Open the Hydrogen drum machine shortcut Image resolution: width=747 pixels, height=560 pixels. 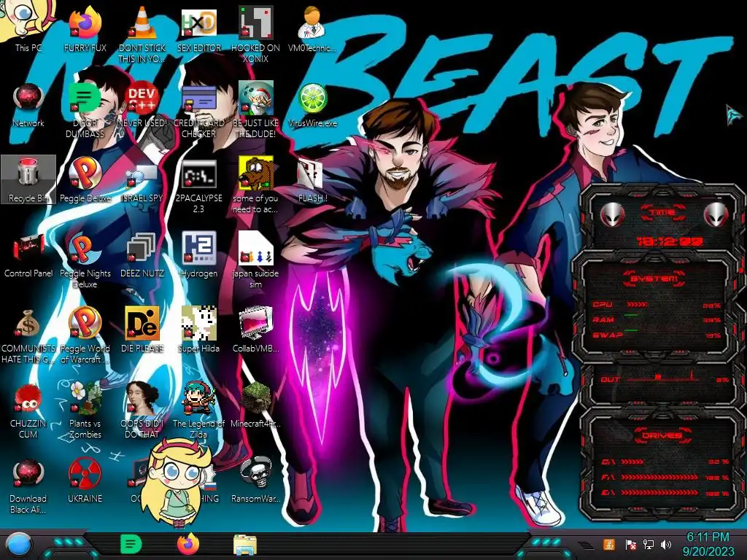(198, 254)
